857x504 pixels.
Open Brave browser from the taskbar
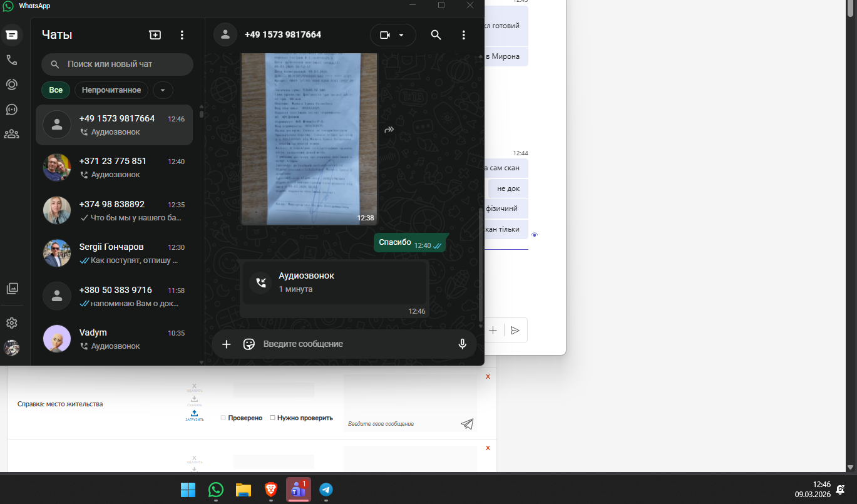pos(271,490)
